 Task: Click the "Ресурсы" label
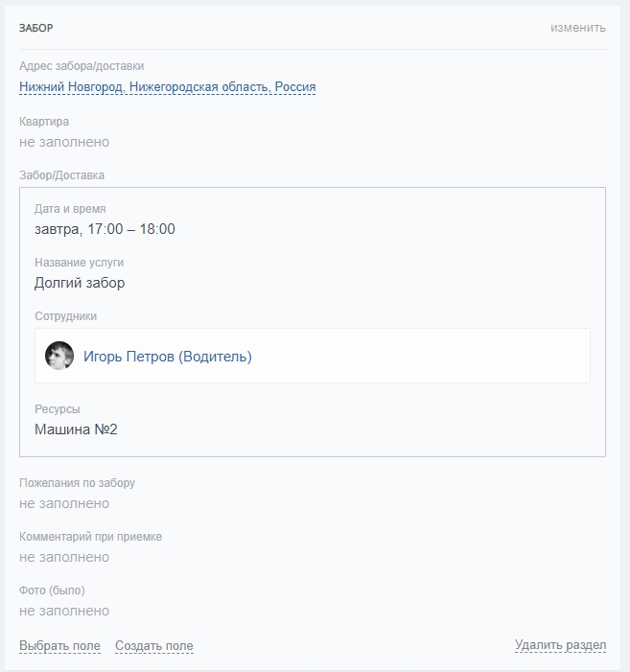[58, 409]
